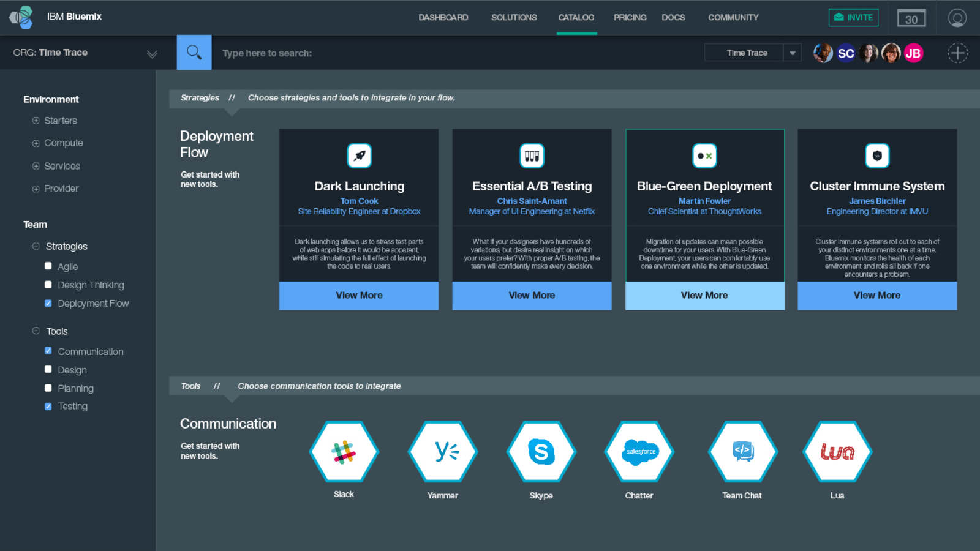Expand the Starters environment item
Screen dimensions: 980x551
pos(36,121)
